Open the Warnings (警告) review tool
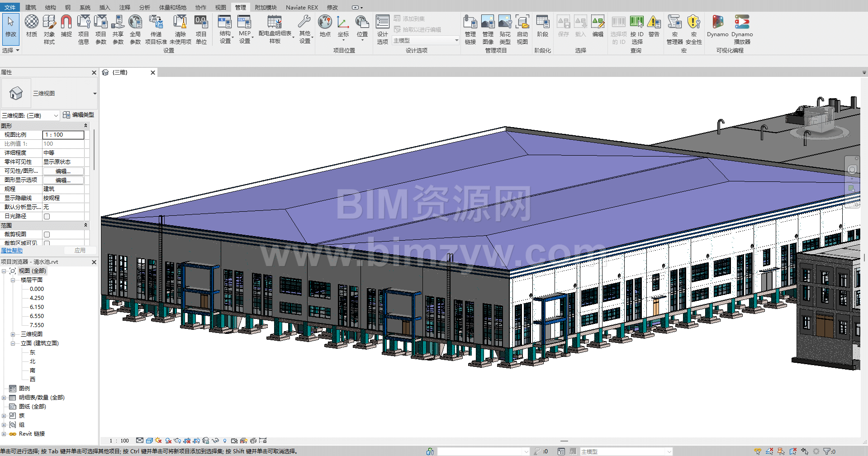This screenshot has width=868, height=456. (x=654, y=26)
